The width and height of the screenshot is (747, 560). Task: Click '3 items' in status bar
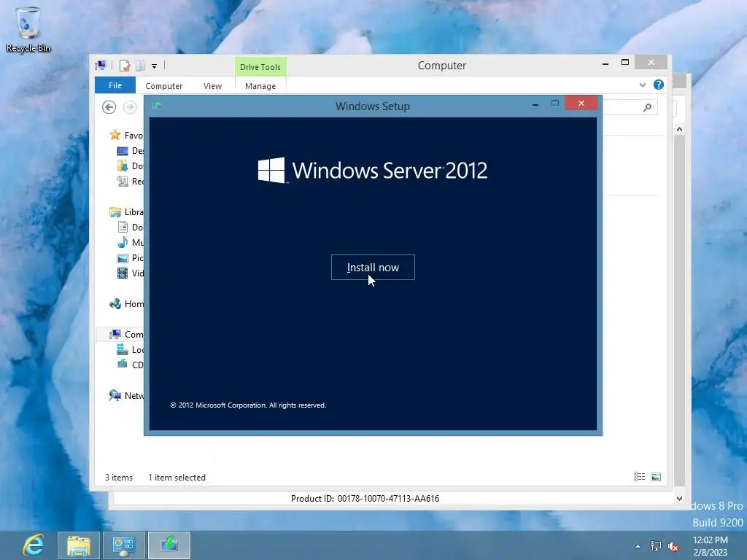point(119,477)
